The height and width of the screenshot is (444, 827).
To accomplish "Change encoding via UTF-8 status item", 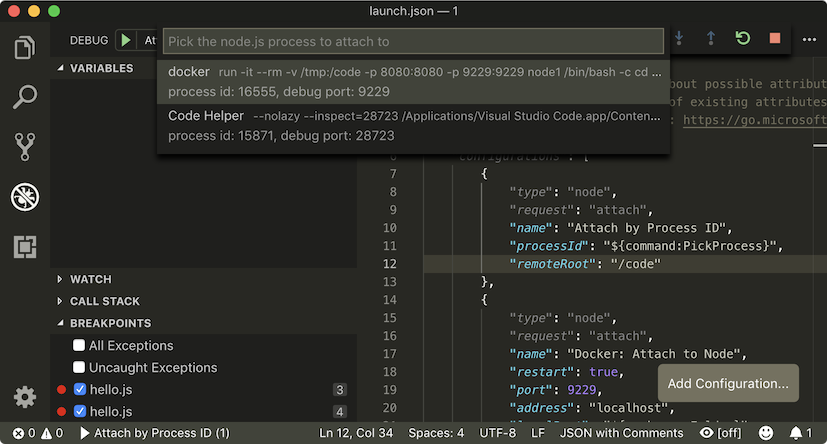I will coord(497,433).
